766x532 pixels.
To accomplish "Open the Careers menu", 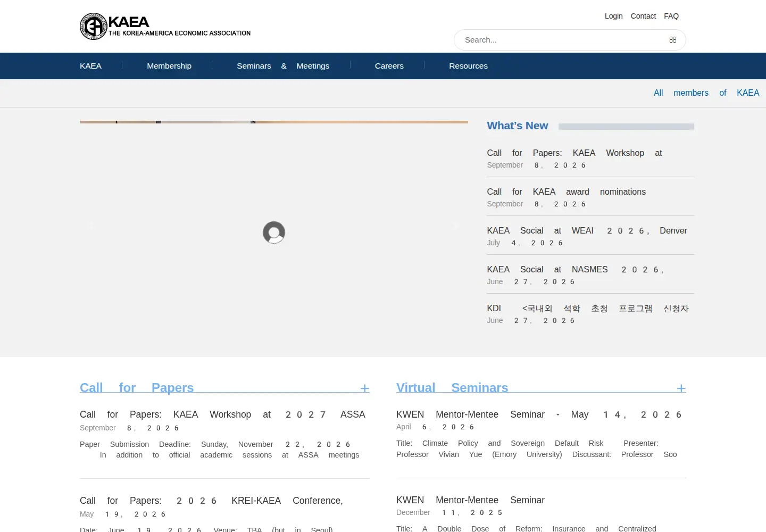I will [x=389, y=66].
